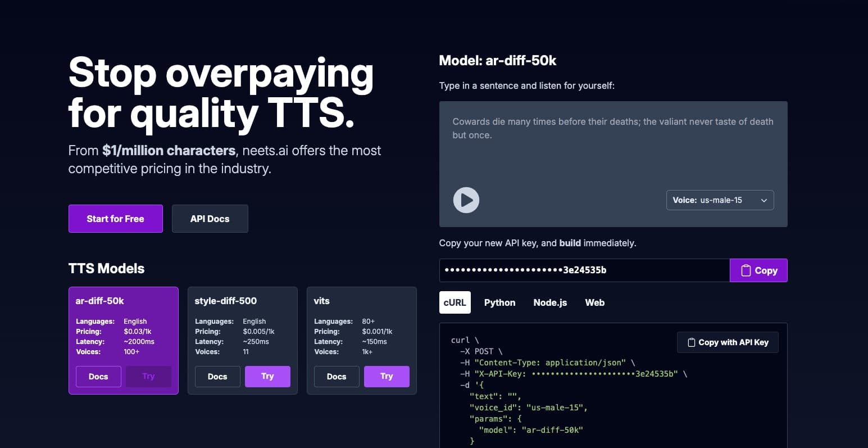The width and height of the screenshot is (868, 448).
Task: Switch to the Python tab
Action: [x=499, y=302]
